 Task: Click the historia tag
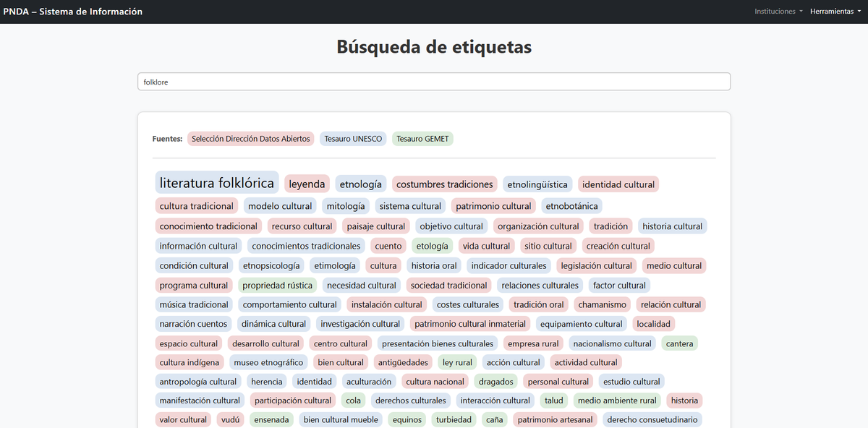(684, 401)
